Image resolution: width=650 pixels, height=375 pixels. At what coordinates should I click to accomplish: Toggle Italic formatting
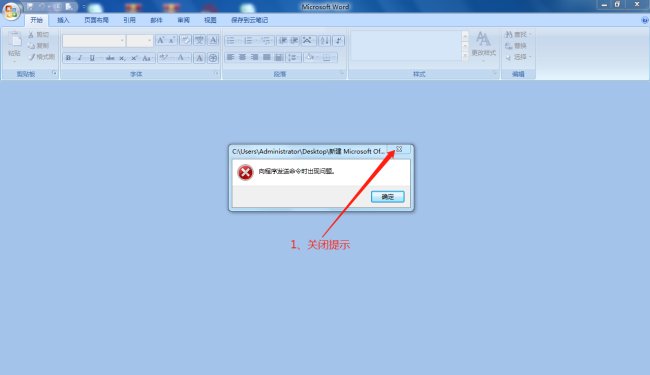point(80,58)
